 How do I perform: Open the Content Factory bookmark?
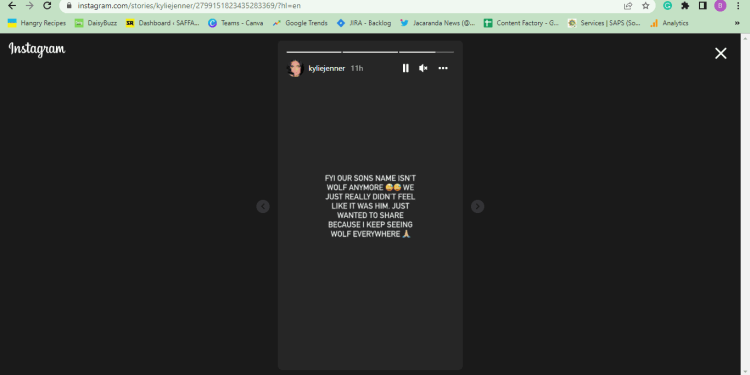click(521, 23)
